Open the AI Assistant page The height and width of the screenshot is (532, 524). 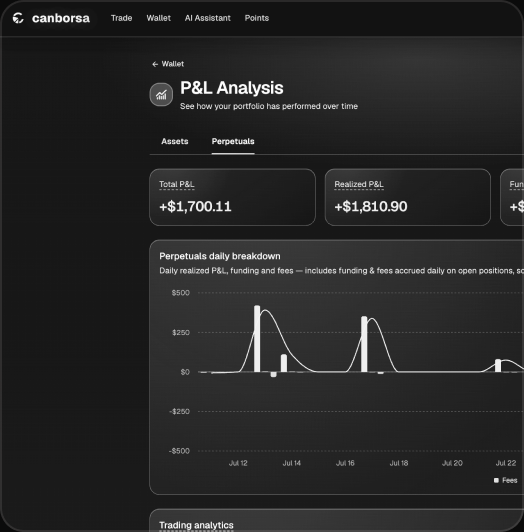click(207, 18)
